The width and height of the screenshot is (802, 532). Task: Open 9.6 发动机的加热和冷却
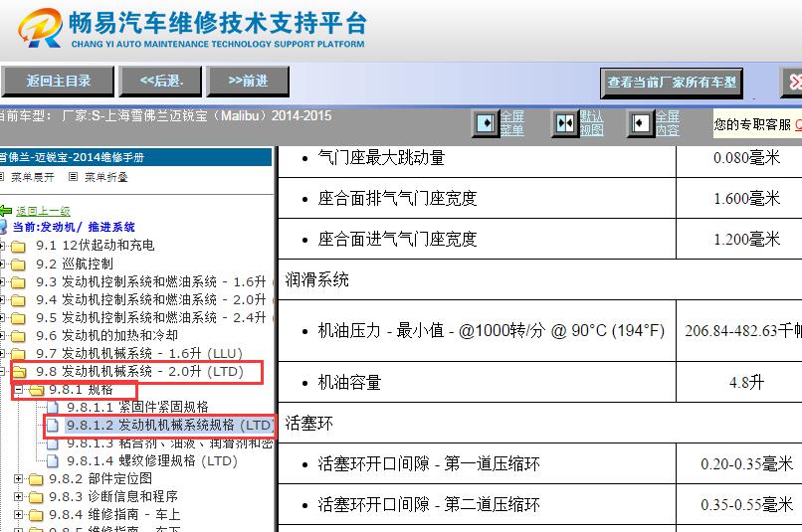pyautogui.click(x=106, y=335)
